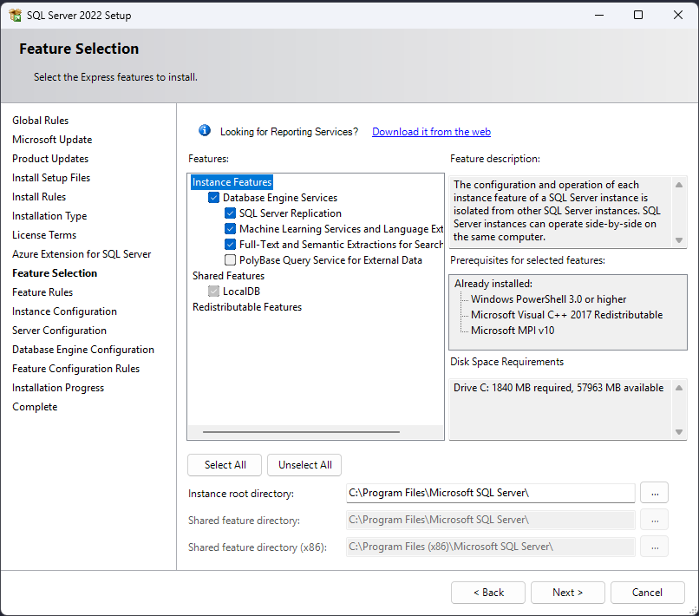Click into the Instance root directory field

point(490,493)
